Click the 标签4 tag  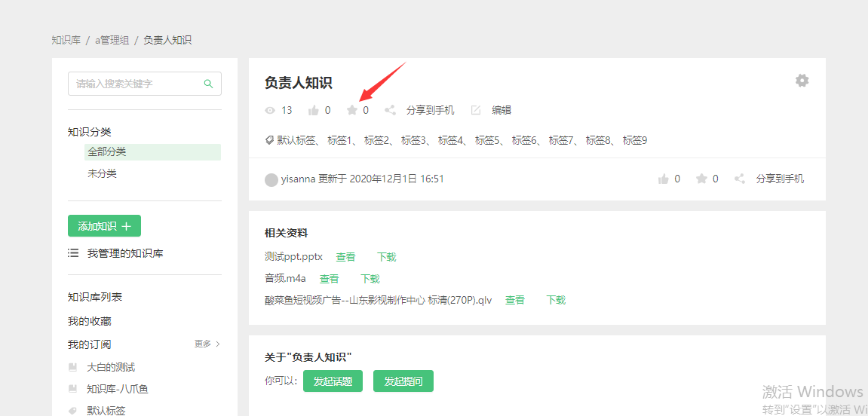(451, 140)
